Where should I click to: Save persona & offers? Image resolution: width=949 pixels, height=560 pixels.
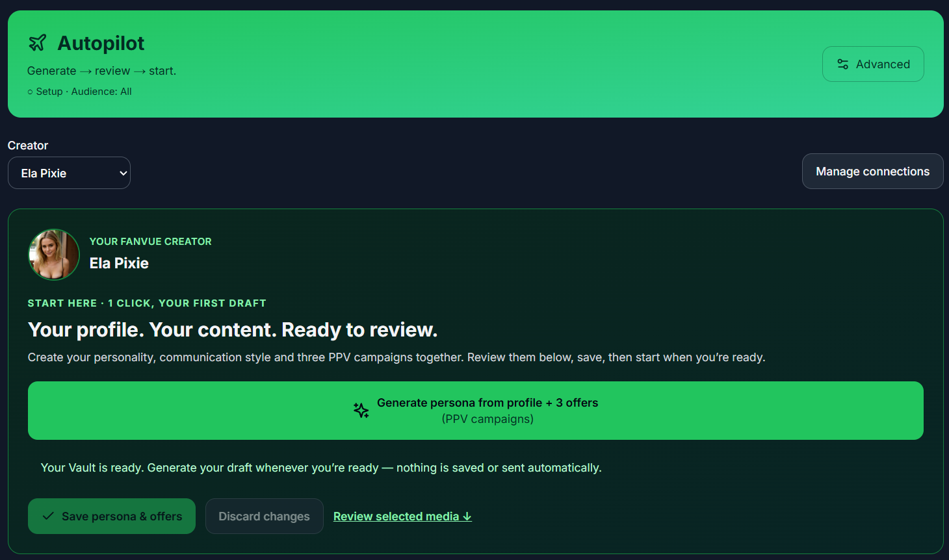click(x=112, y=516)
